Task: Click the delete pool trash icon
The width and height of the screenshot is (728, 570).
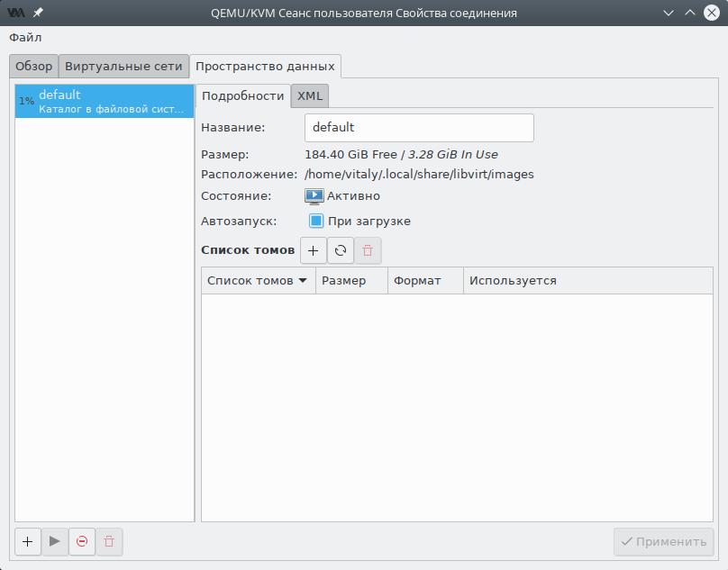Action: (x=109, y=541)
